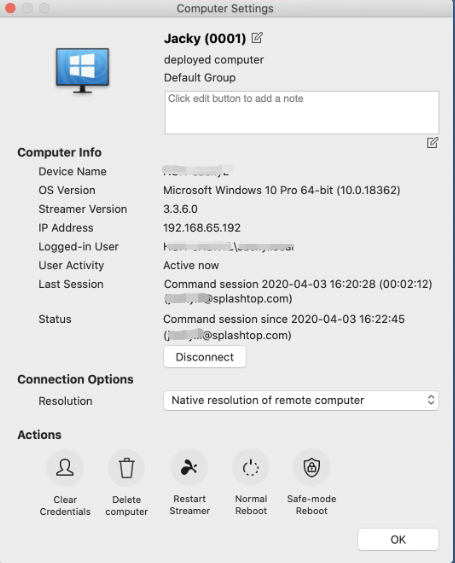Image resolution: width=455 pixels, height=563 pixels.
Task: Click the 'Logged-in User' label
Action: [78, 247]
